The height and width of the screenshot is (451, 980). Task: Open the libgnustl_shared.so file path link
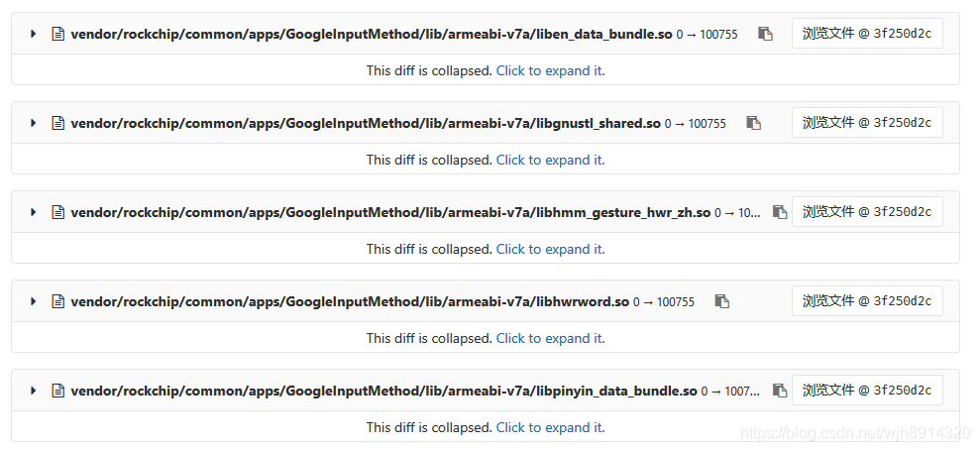(366, 123)
